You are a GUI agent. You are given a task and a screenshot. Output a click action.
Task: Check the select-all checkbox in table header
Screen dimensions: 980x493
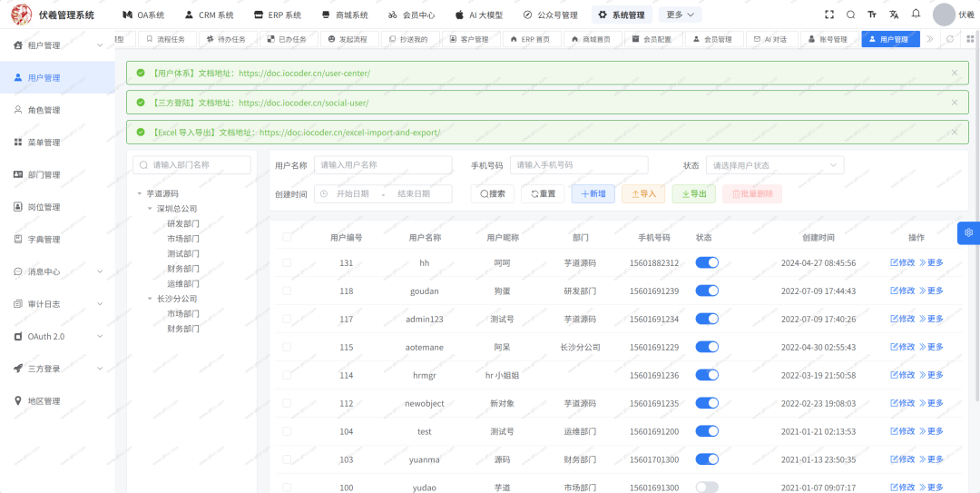click(287, 237)
